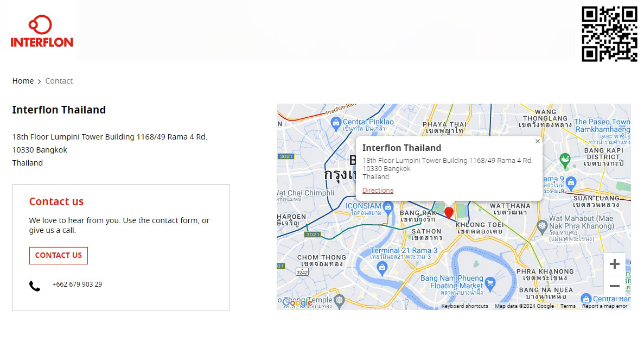This screenshot has height=348, width=644.
Task: Open Keyboard shortcuts on map
Action: tap(464, 306)
